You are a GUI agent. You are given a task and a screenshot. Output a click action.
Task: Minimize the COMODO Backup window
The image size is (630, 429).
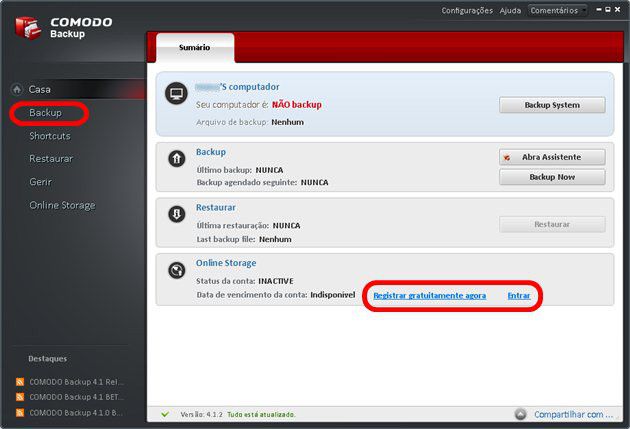coord(599,9)
